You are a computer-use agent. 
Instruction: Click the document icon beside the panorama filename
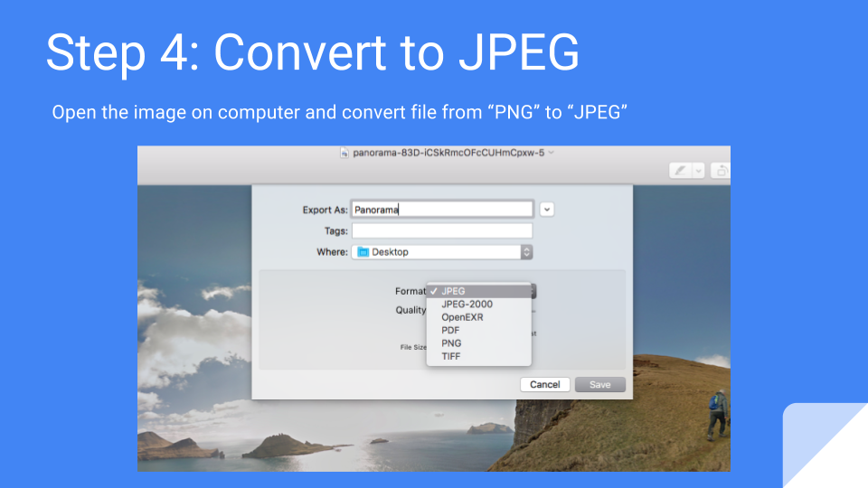point(344,154)
